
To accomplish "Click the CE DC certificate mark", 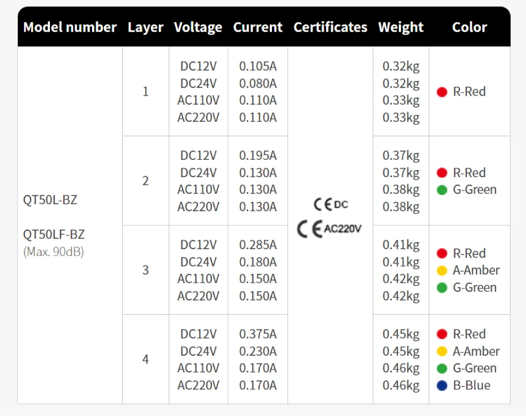I will (x=330, y=204).
